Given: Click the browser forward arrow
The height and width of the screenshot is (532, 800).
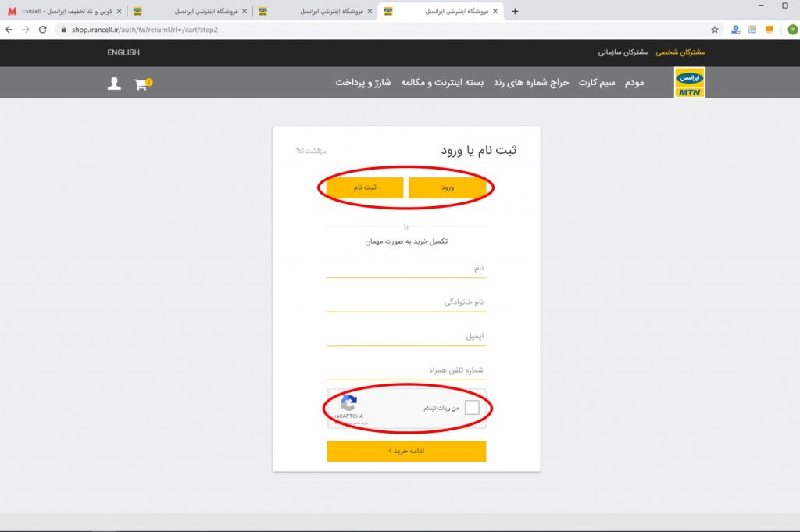Looking at the screenshot, I should tap(26, 30).
